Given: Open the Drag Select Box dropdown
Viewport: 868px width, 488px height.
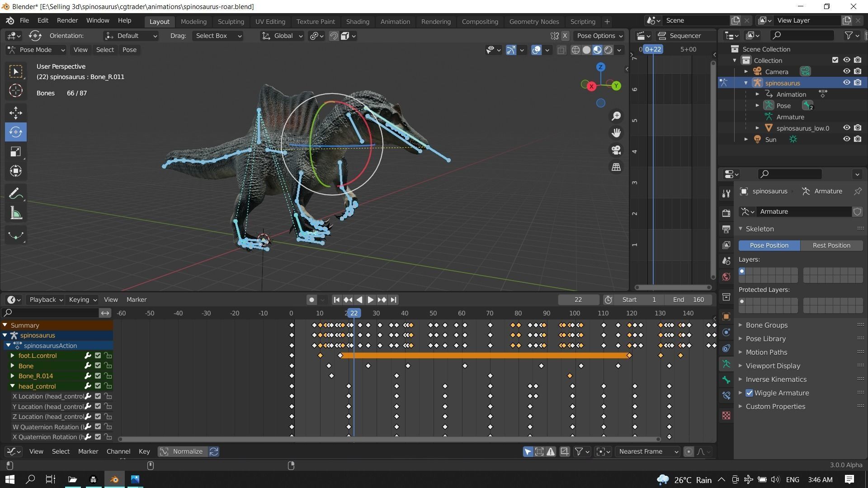Looking at the screenshot, I should [x=218, y=36].
